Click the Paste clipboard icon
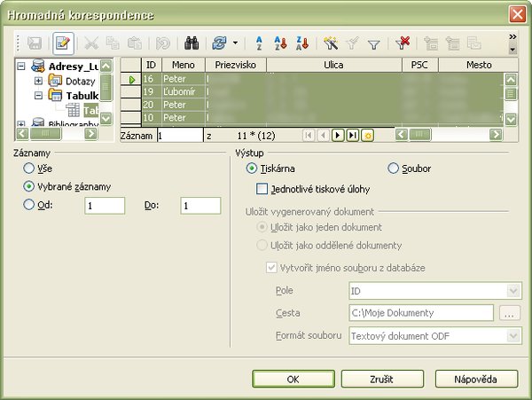The width and height of the screenshot is (532, 400). click(x=135, y=43)
